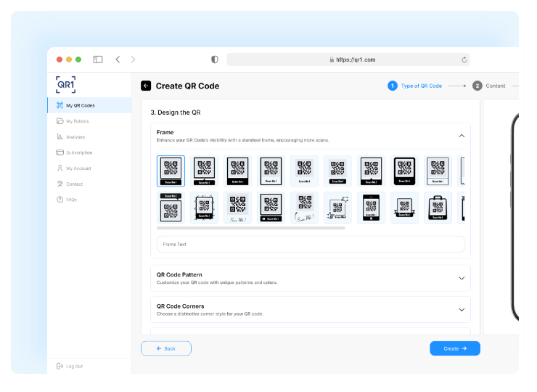Click the Contact sidebar item
The height and width of the screenshot is (392, 537).
point(74,184)
